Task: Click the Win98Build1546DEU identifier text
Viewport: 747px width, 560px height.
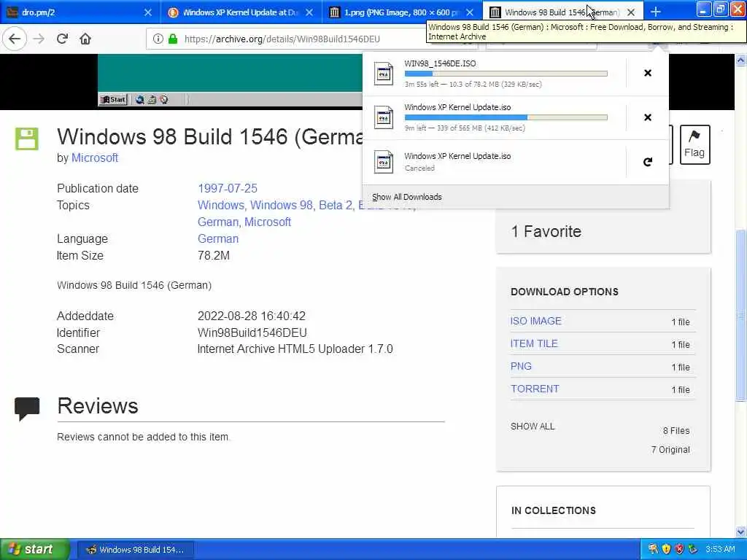Action: click(252, 332)
